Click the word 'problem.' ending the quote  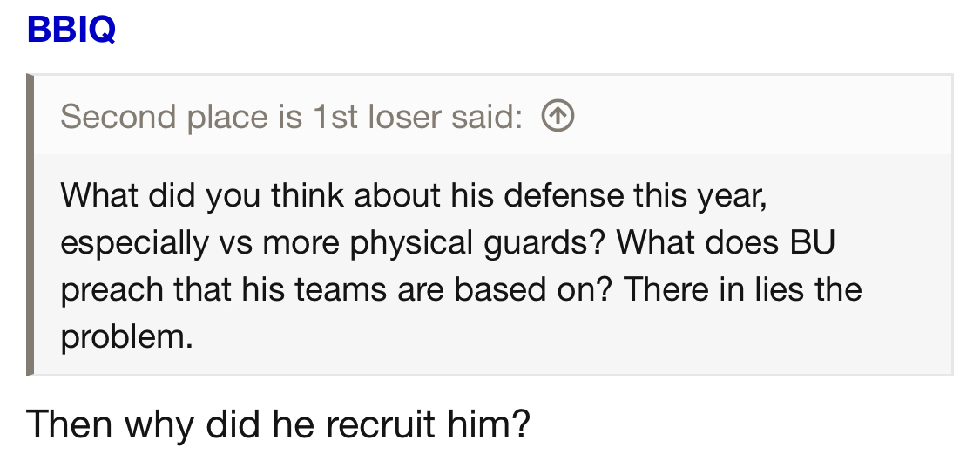[x=127, y=338]
